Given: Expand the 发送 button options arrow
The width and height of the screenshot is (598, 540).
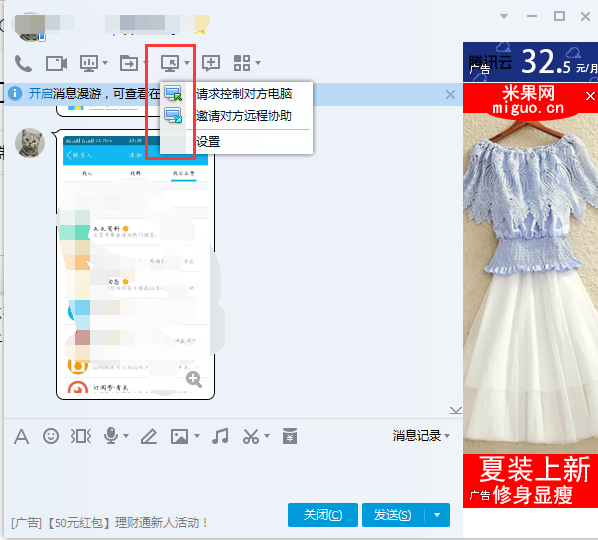Looking at the screenshot, I should click(x=437, y=515).
